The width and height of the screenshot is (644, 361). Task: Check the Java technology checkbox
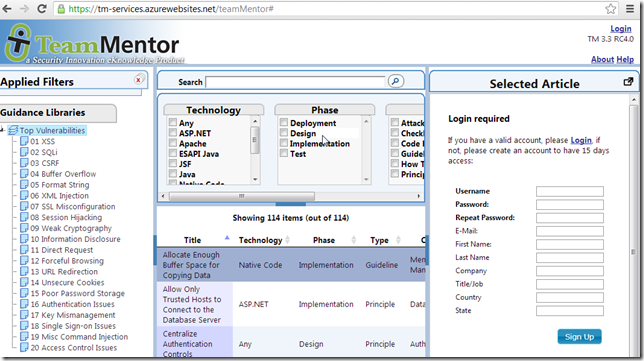coord(173,174)
